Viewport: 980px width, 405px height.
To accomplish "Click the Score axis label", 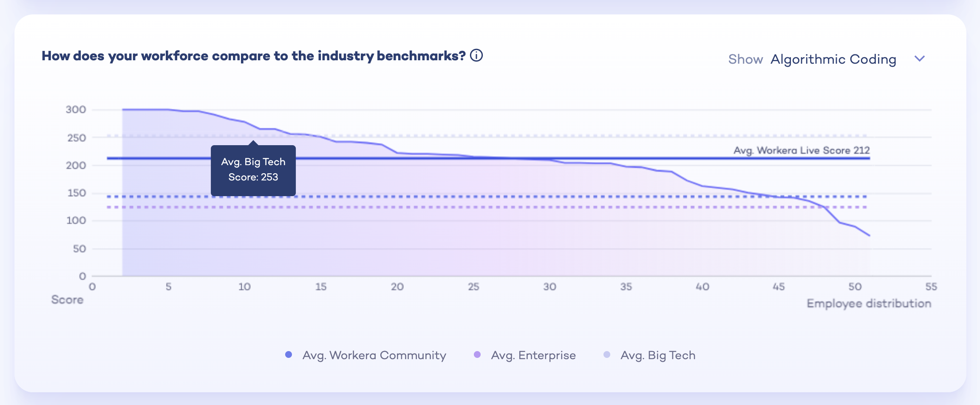I will 67,299.
